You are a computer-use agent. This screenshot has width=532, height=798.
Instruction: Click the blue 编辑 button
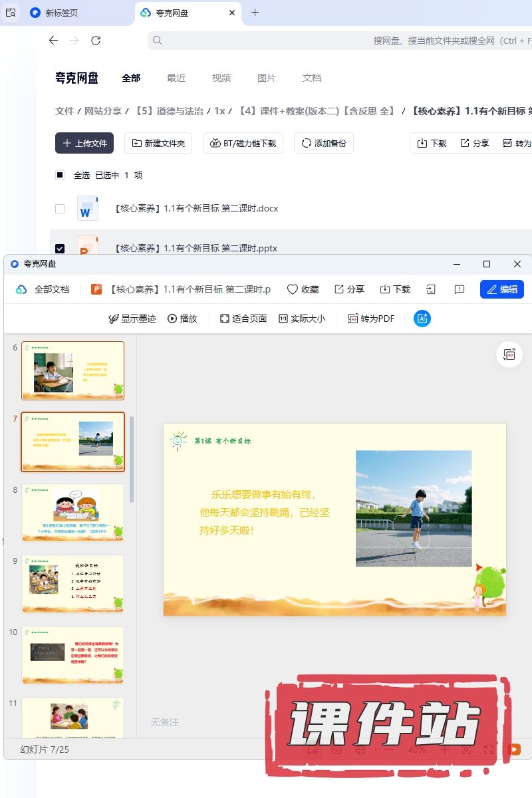[x=501, y=289]
